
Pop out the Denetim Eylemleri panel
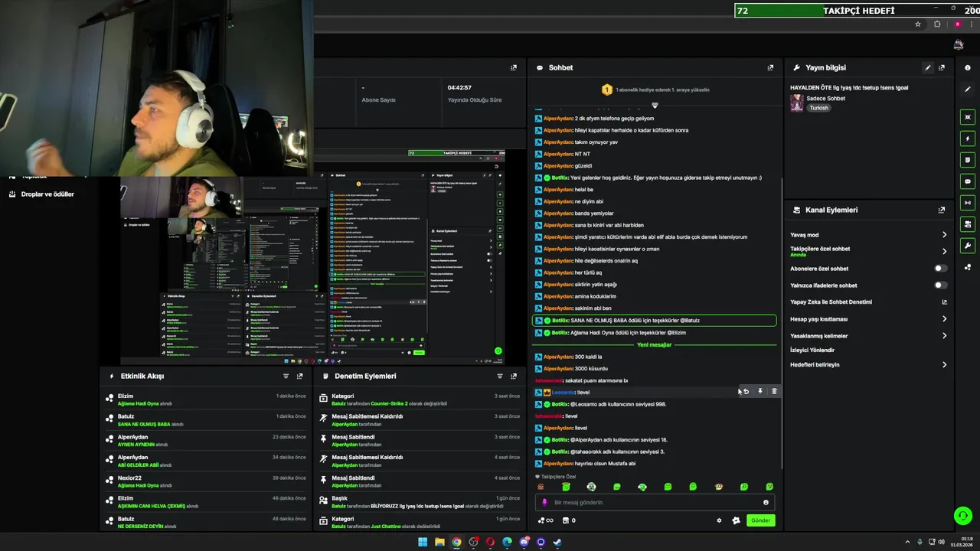tap(514, 376)
